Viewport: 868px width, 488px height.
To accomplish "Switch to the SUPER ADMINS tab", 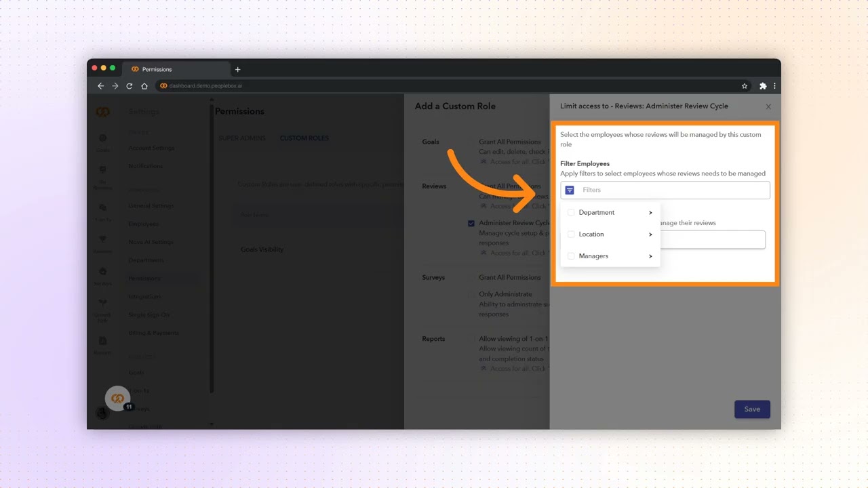I will point(242,138).
